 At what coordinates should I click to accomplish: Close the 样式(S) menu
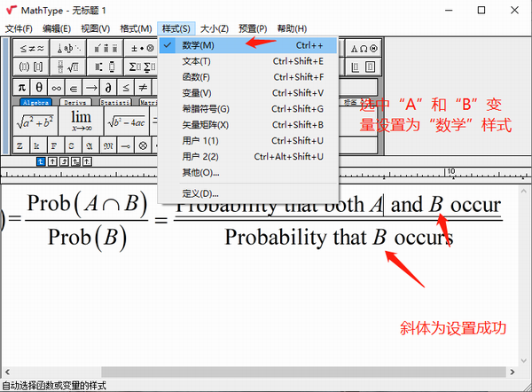pyautogui.click(x=176, y=28)
